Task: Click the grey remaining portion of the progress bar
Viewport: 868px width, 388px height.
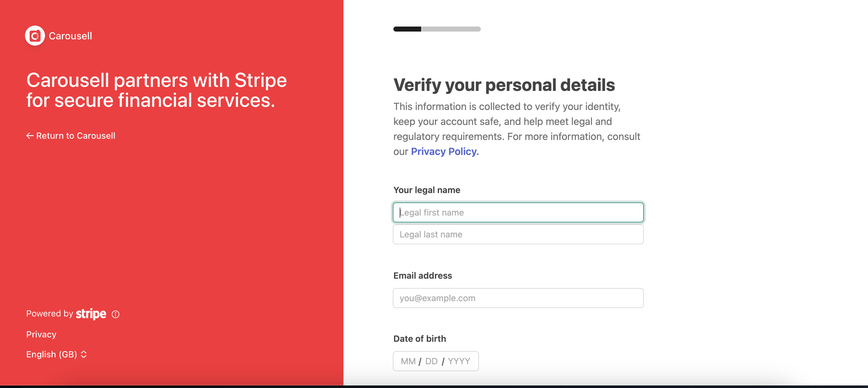Action: pyautogui.click(x=451, y=29)
